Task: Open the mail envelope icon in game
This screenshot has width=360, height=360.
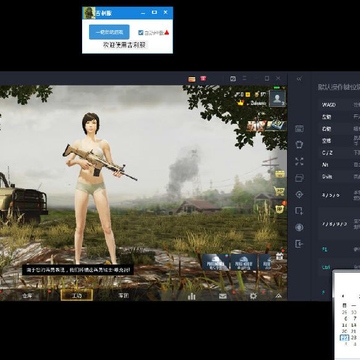Action: (x=223, y=296)
